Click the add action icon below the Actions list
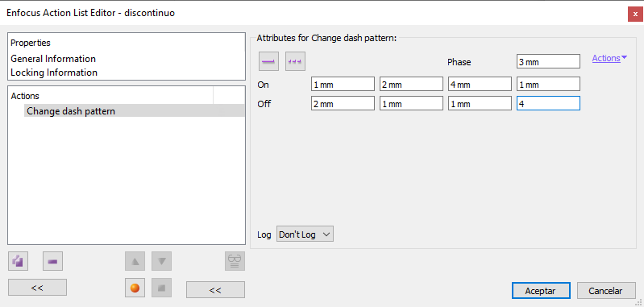This screenshot has height=307, width=644. 18,261
